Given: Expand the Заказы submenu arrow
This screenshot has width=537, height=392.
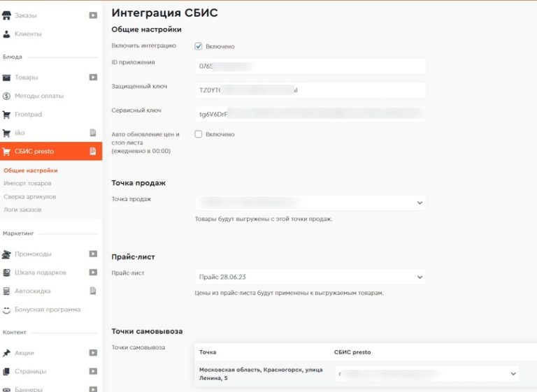Looking at the screenshot, I should coord(93,15).
